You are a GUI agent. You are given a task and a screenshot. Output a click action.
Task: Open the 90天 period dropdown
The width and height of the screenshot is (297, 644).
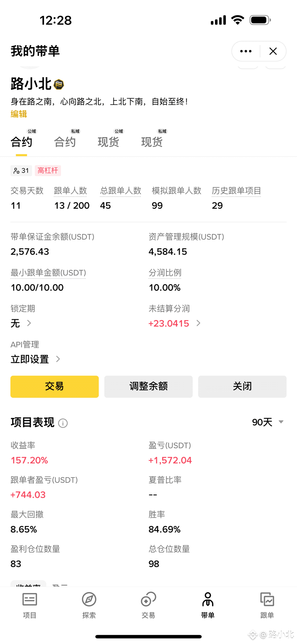pos(268,422)
